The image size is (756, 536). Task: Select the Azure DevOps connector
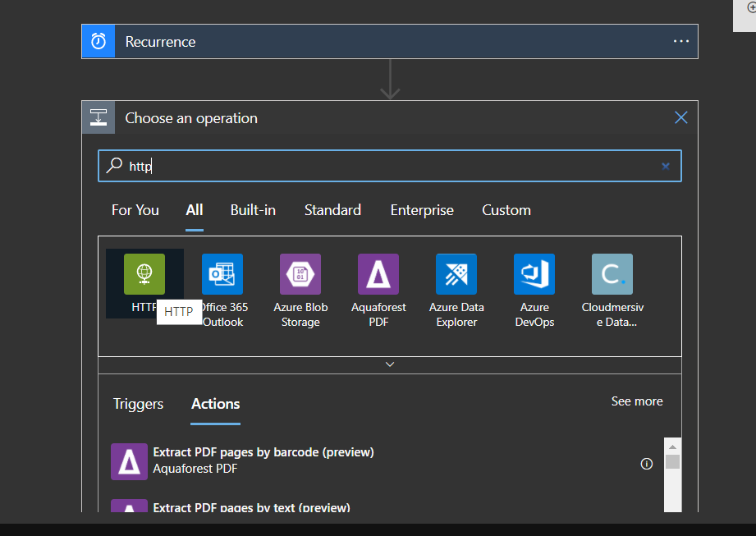click(x=534, y=291)
